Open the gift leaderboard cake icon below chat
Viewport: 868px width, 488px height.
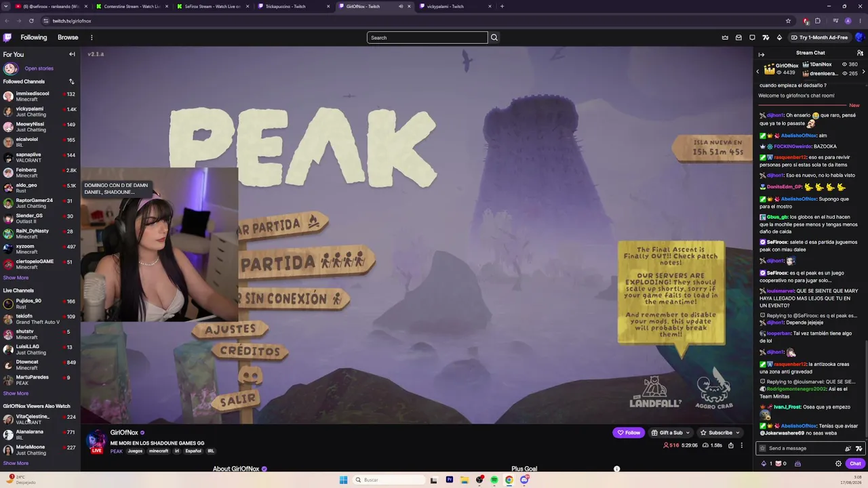797,464
